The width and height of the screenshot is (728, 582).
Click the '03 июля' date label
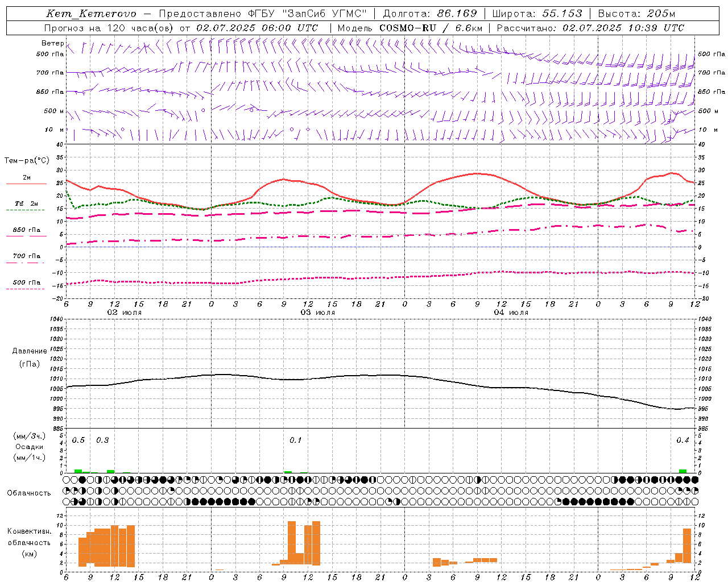tap(318, 313)
